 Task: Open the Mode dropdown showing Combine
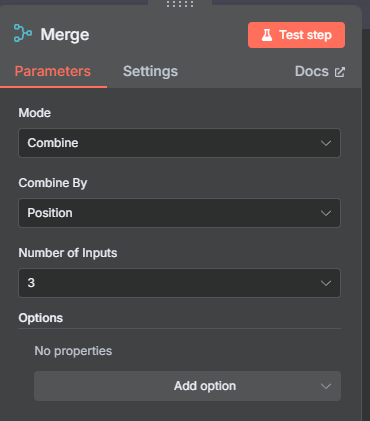[x=179, y=143]
